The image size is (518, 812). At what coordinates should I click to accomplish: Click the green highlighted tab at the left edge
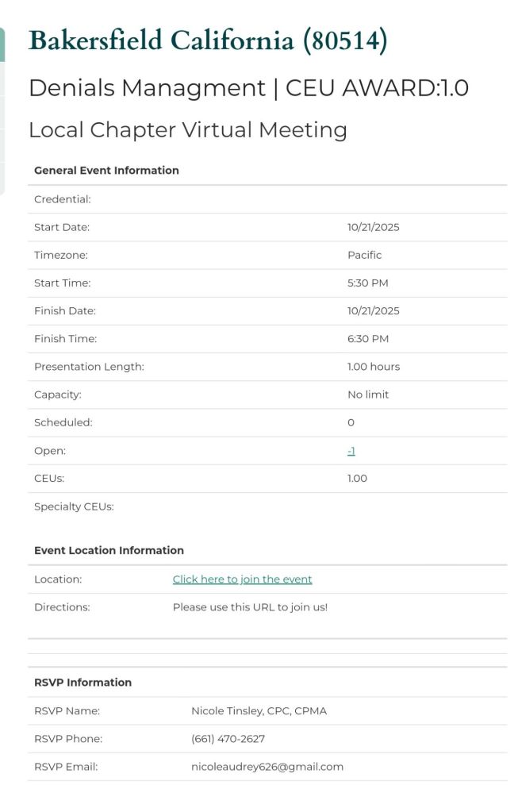pos(2,44)
